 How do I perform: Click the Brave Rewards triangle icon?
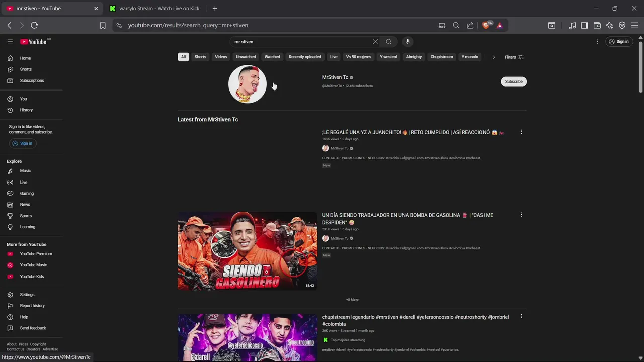[x=499, y=25]
